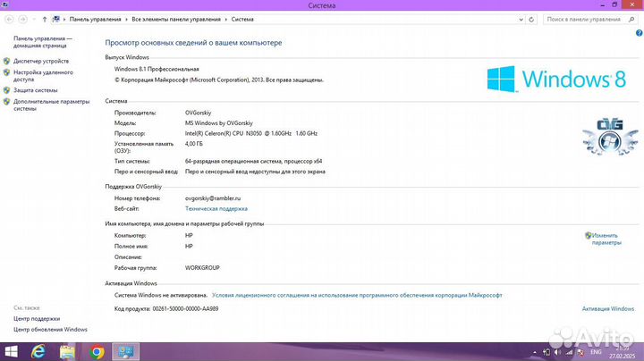
Task: Click the Forward navigation arrow
Action: coord(22,20)
